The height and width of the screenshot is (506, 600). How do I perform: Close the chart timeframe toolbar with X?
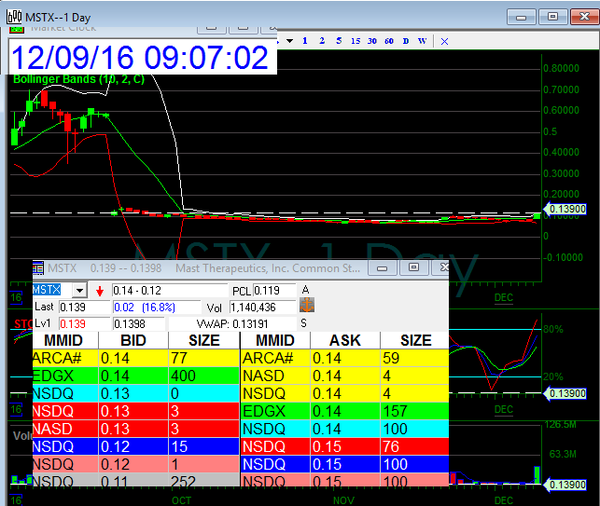coord(444,41)
